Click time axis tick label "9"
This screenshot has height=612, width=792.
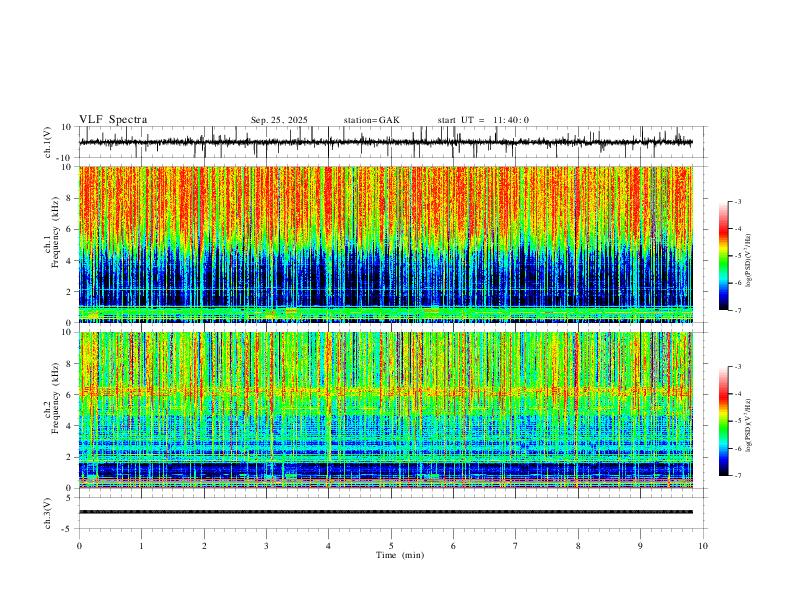[x=640, y=546]
